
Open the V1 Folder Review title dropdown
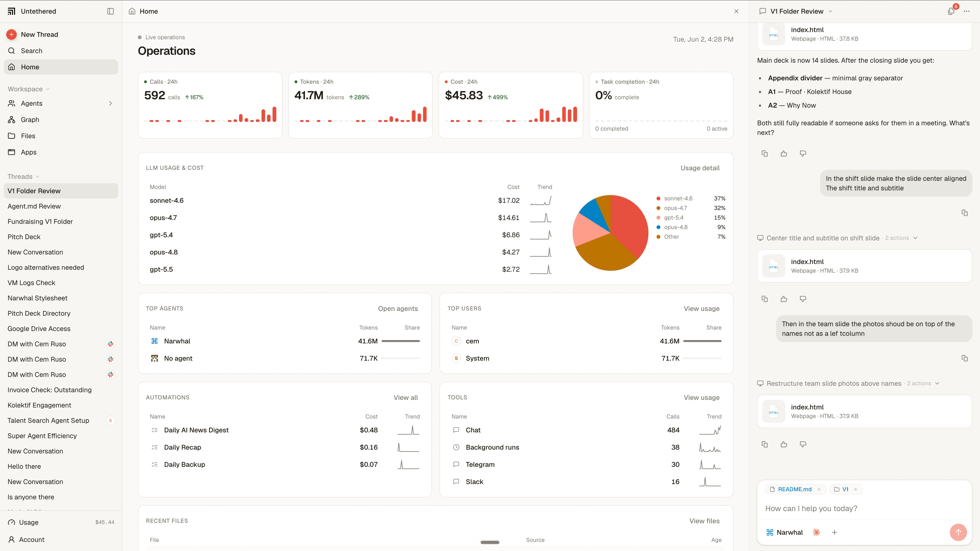coord(830,11)
